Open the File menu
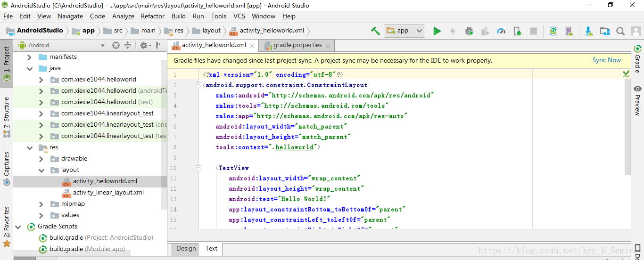The width and height of the screenshot is (644, 260). click(x=8, y=16)
